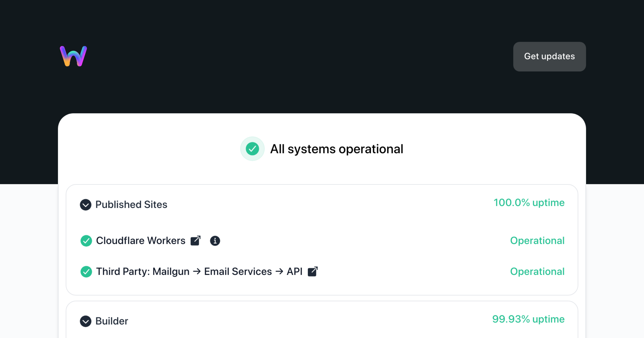Open the Published Sites status group

(131, 205)
